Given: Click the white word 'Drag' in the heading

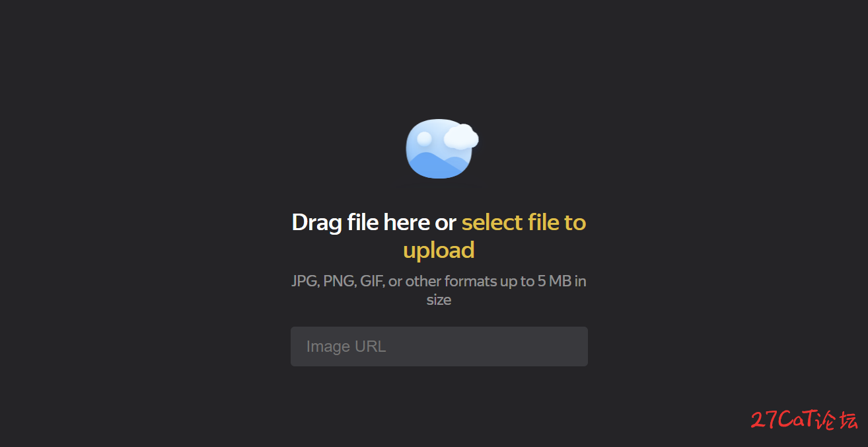Looking at the screenshot, I should pos(317,223).
